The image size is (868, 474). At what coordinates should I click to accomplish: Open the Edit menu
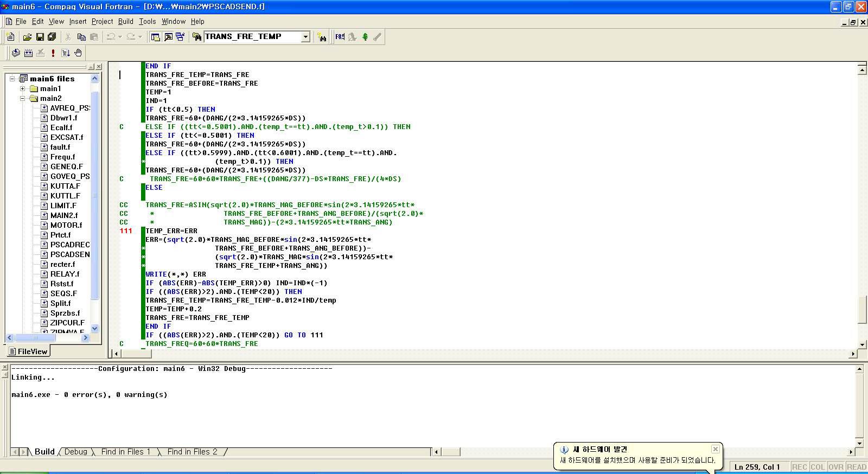(x=37, y=22)
